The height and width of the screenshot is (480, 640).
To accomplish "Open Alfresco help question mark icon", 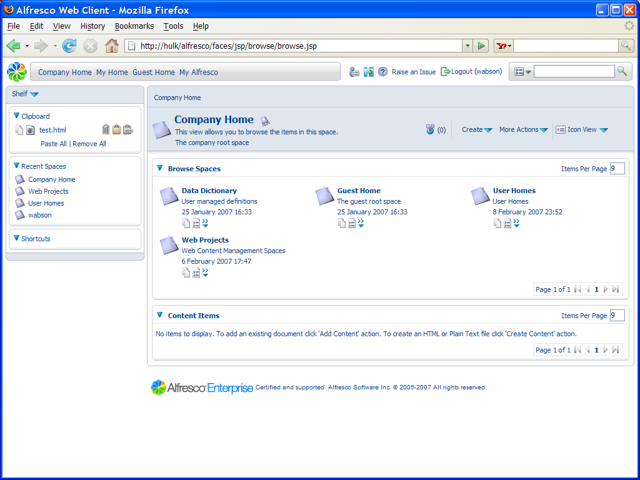I will click(382, 72).
